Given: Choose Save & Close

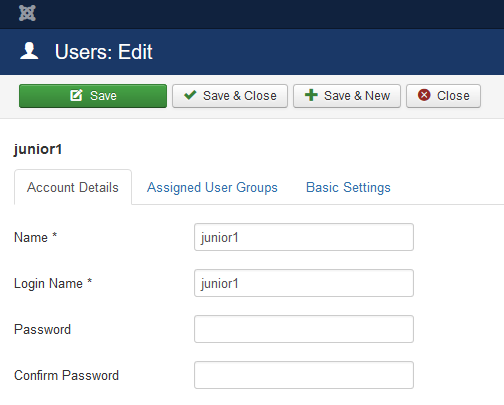Looking at the screenshot, I should pyautogui.click(x=230, y=96).
